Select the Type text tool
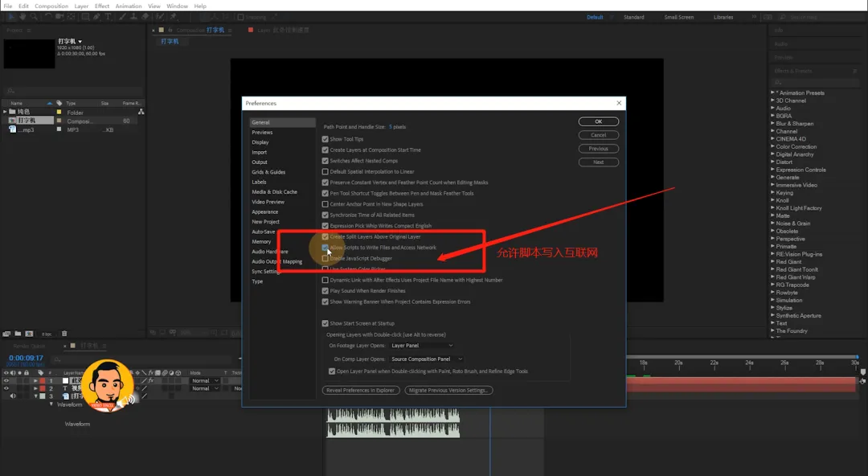The width and height of the screenshot is (868, 476). (x=108, y=17)
